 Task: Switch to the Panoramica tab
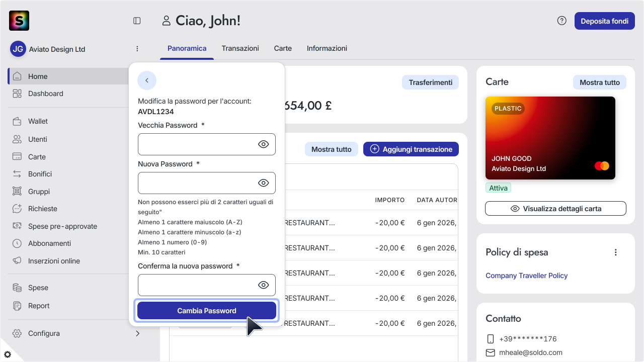pyautogui.click(x=187, y=49)
